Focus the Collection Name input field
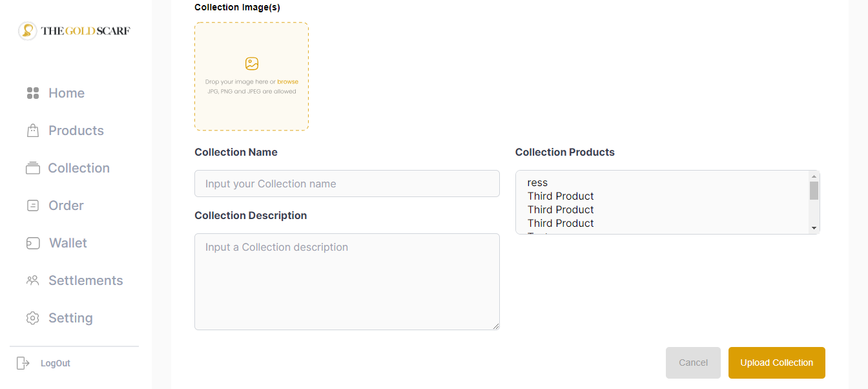The image size is (868, 389). (x=347, y=184)
